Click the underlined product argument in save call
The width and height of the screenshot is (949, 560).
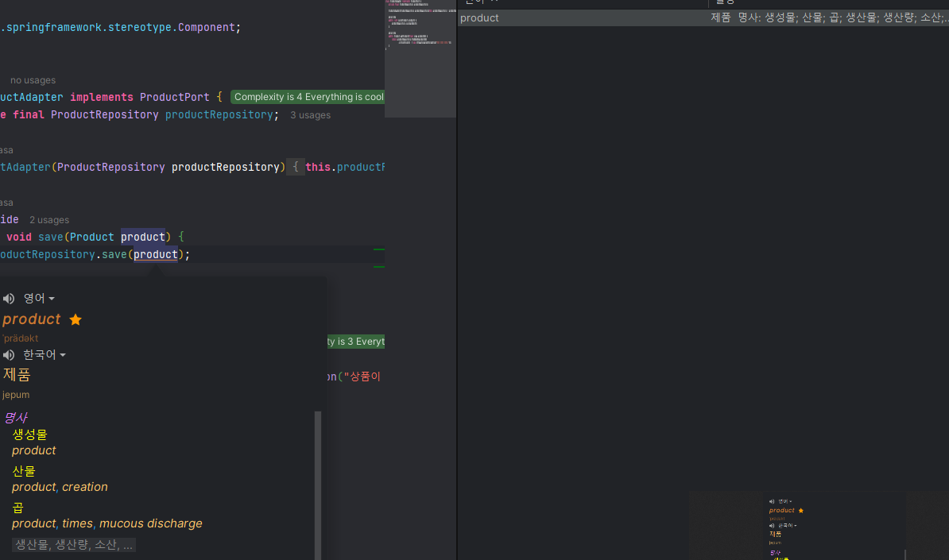(x=156, y=255)
